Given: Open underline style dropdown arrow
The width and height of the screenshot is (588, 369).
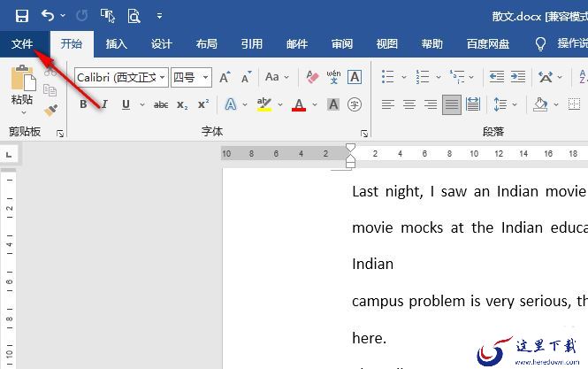Looking at the screenshot, I should (142, 104).
